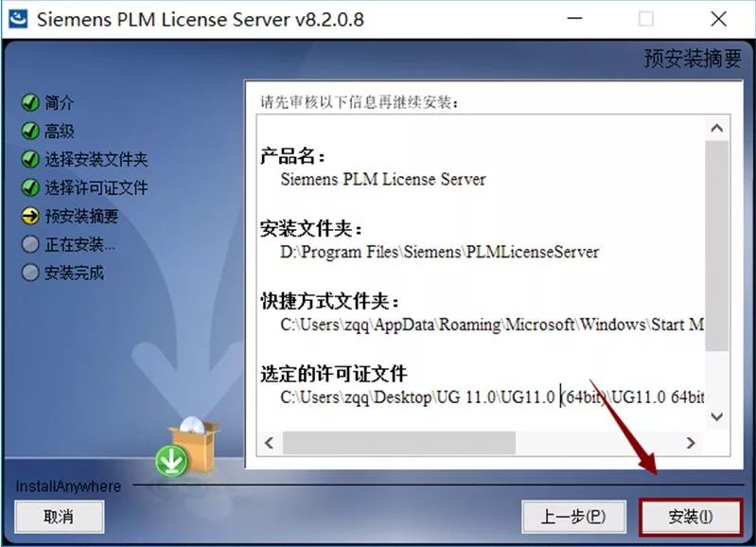The image size is (756, 547).
Task: Click the installer box download icon
Action: (187, 447)
